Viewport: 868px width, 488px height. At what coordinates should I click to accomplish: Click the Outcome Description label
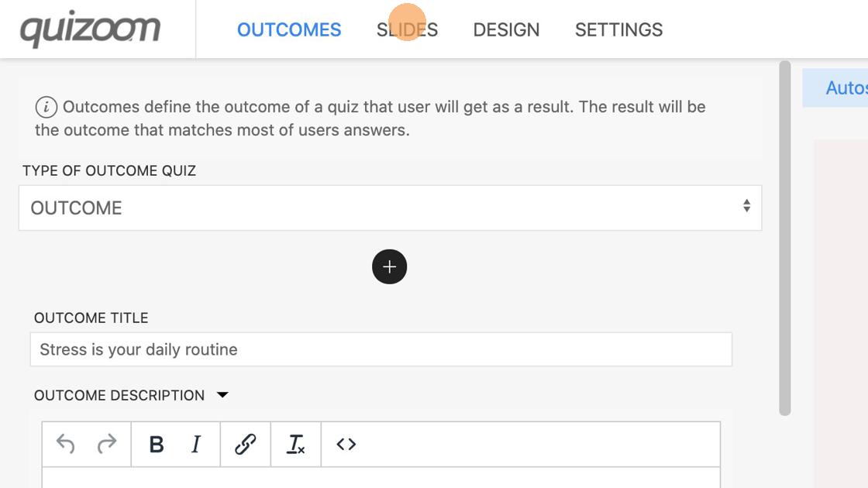(x=119, y=395)
